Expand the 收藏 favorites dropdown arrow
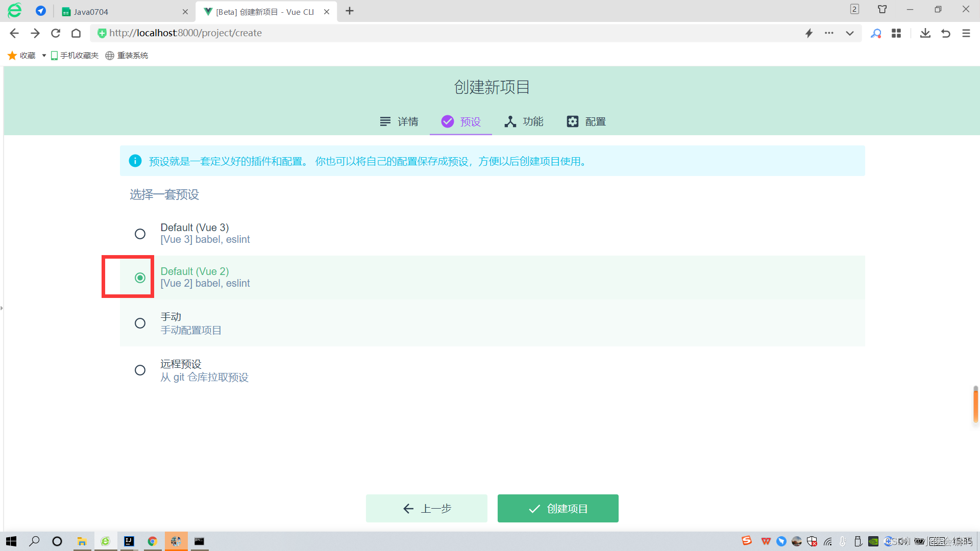The height and width of the screenshot is (551, 980). [x=44, y=55]
